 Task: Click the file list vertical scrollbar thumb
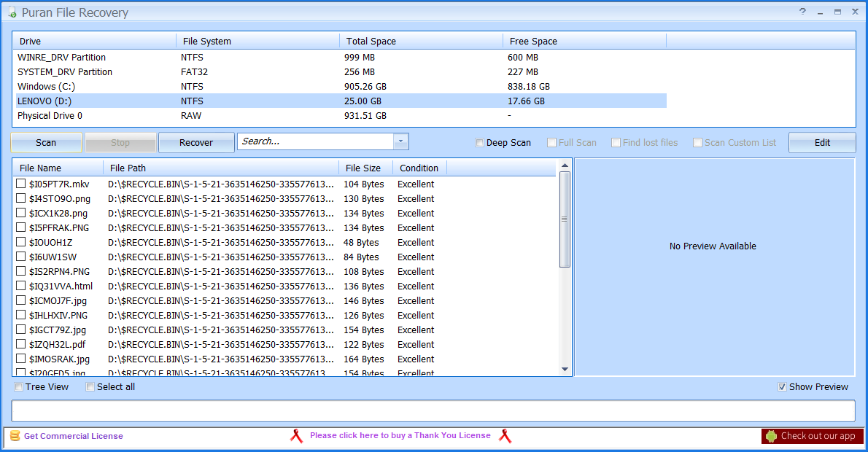point(565,219)
